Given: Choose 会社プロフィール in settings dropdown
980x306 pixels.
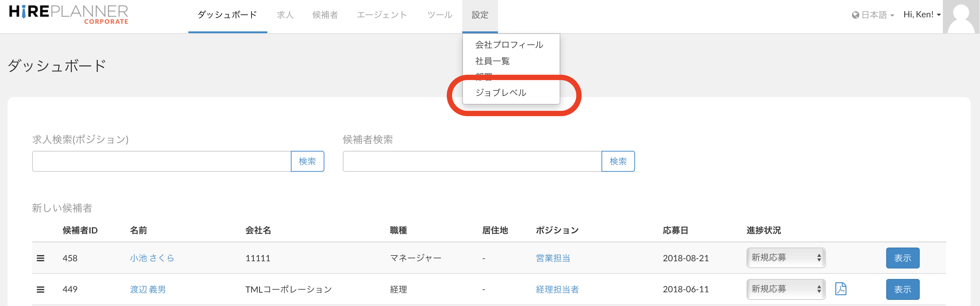Looking at the screenshot, I should coord(509,44).
